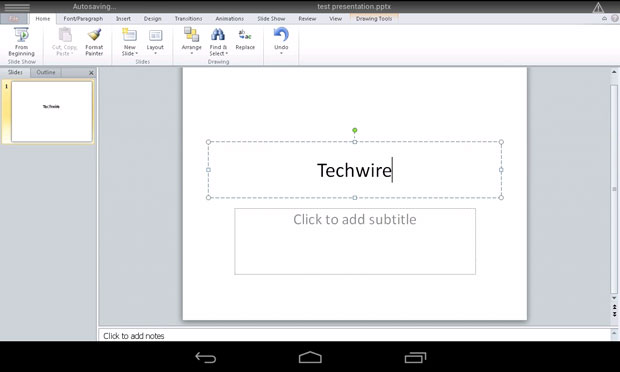The width and height of the screenshot is (620, 372).
Task: Expand the Undo history dropdown arrow
Action: pos(281,53)
